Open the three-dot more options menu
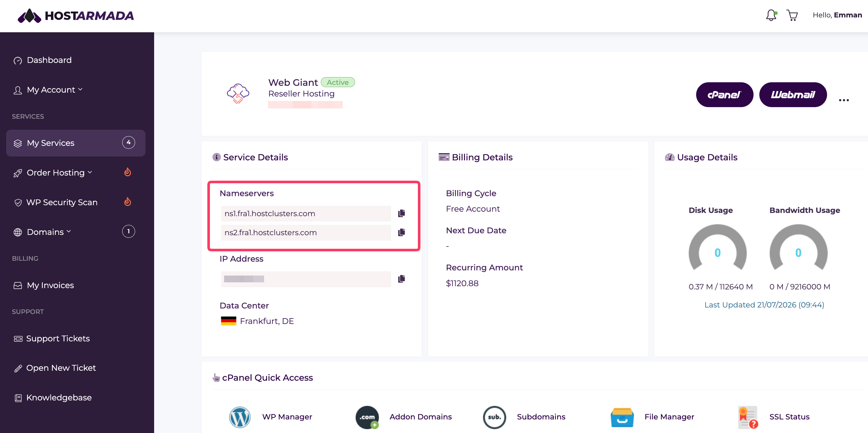868x433 pixels. coord(844,100)
